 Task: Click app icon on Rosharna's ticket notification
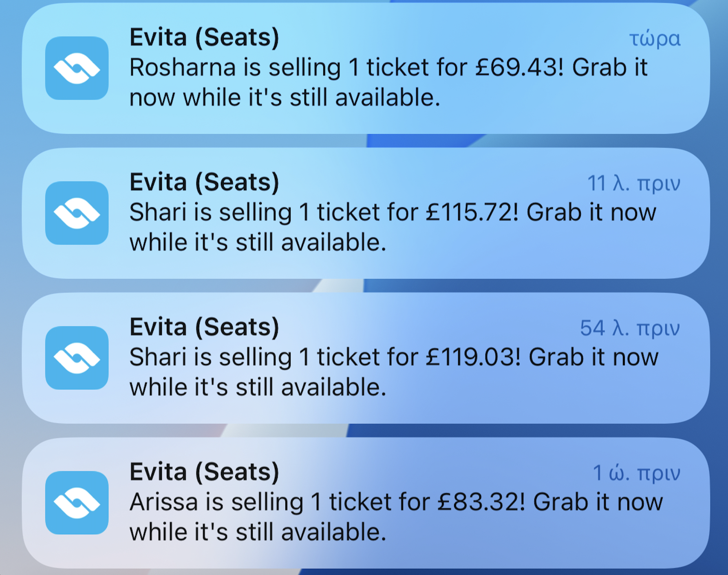point(77,68)
